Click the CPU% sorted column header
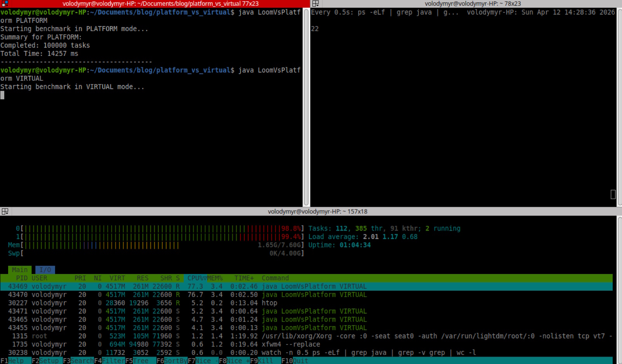 [195, 278]
